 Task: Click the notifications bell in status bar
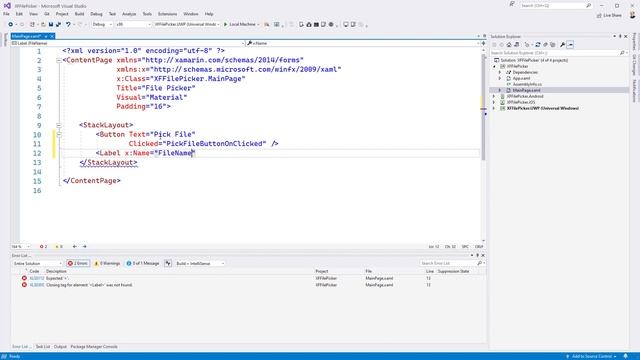pyautogui.click(x=625, y=356)
